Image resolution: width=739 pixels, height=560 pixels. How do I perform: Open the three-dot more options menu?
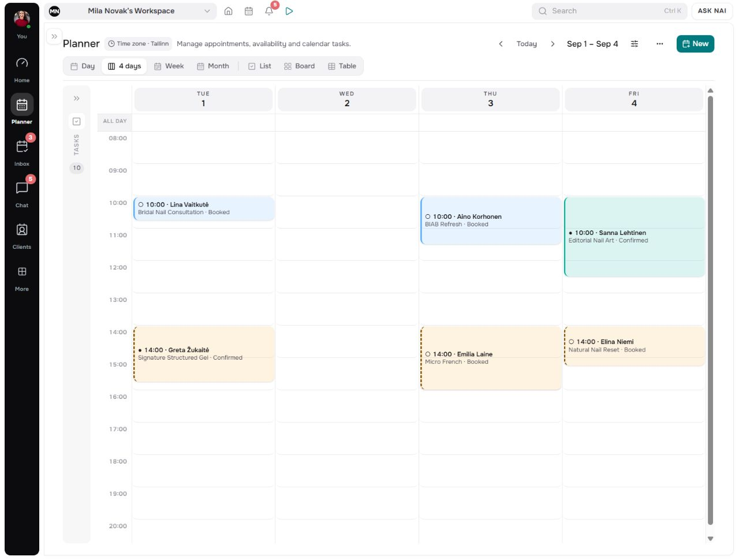(x=660, y=44)
